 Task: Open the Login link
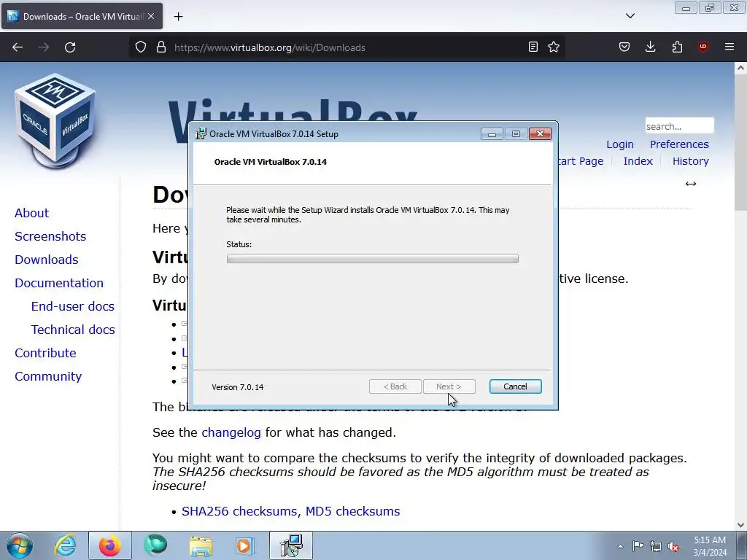[x=620, y=144]
